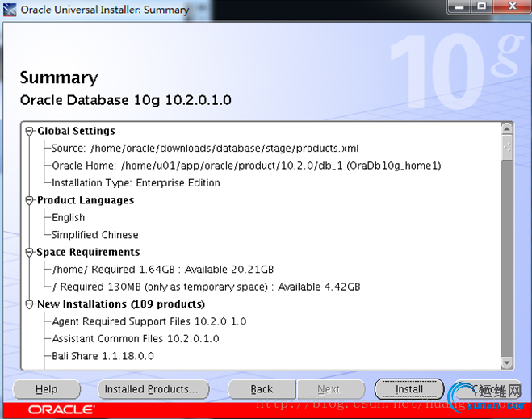Click the Oracle Universal Installer title icon
The width and height of the screenshot is (532, 419).
(x=10, y=10)
